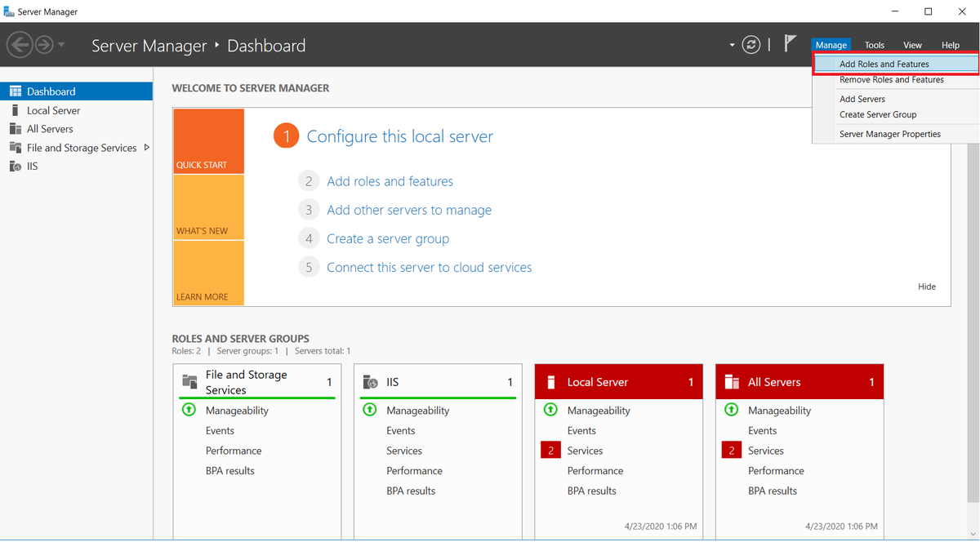Click the refresh dashboard icon
This screenshot has width=980, height=542.
(751, 45)
